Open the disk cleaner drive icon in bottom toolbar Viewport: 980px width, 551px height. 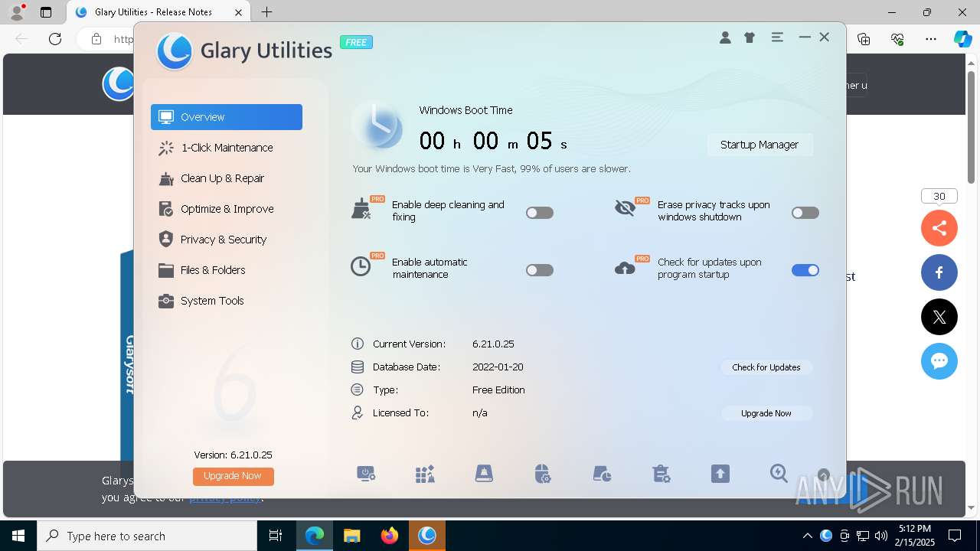pos(484,474)
